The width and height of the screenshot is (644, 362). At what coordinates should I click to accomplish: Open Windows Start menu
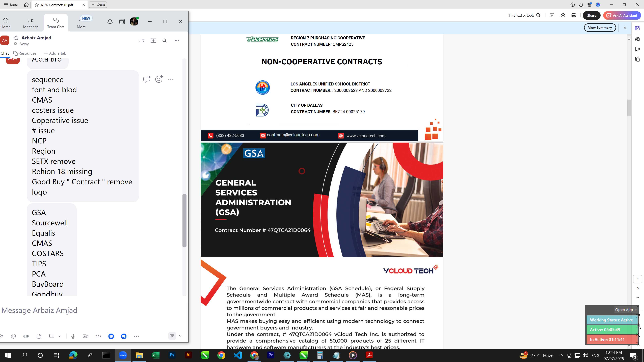pos(8,355)
